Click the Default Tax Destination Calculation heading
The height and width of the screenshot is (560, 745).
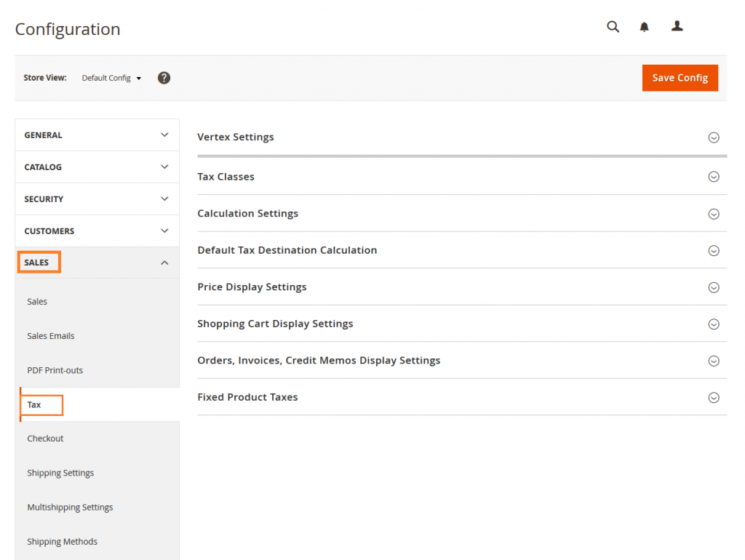tap(287, 250)
